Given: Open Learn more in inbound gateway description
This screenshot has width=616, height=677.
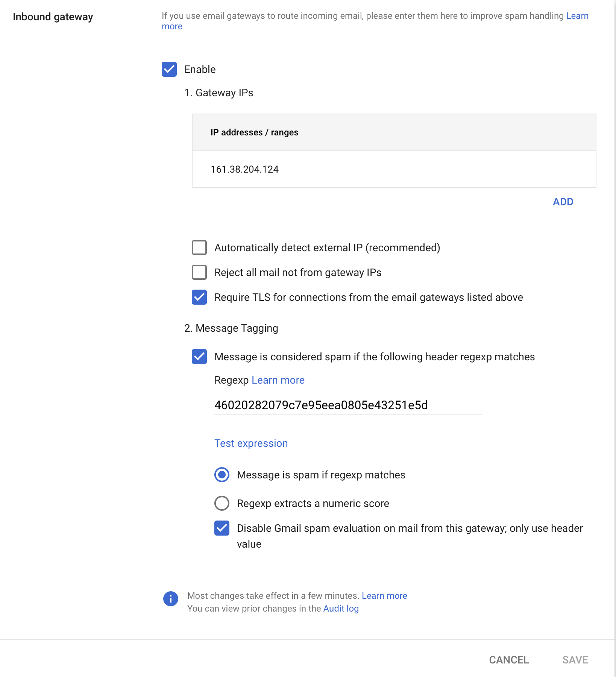Looking at the screenshot, I should tap(577, 16).
